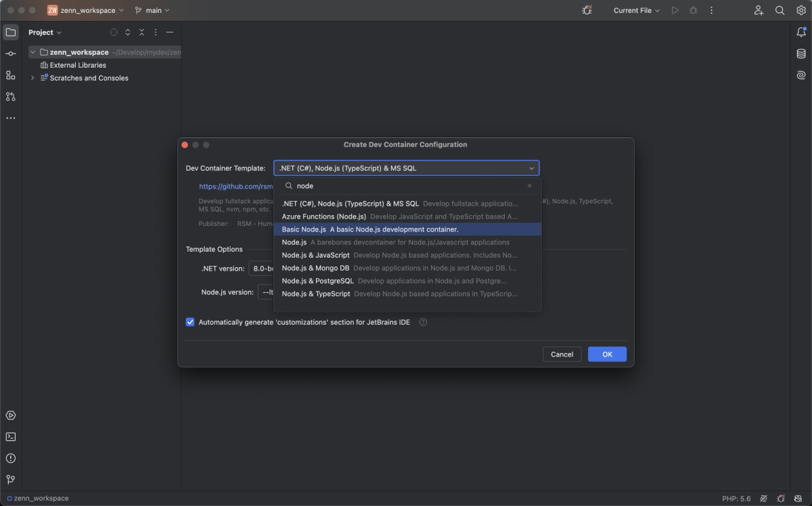The image size is (812, 506).
Task: Open the Services tool window
Action: [x=10, y=415]
